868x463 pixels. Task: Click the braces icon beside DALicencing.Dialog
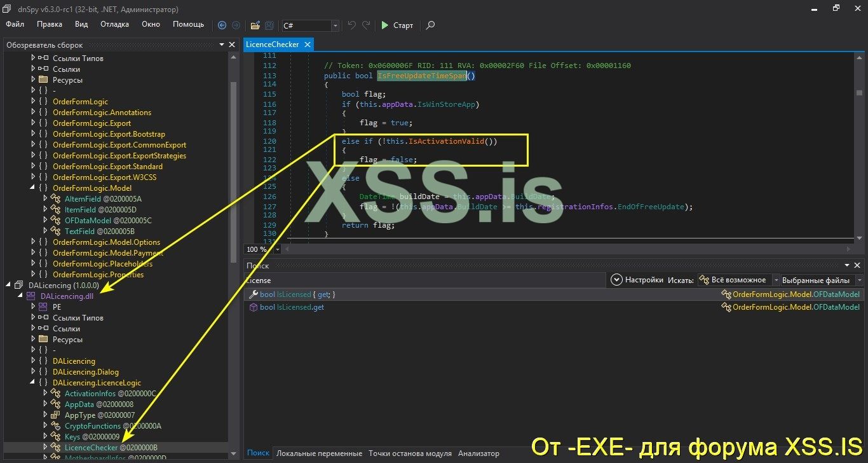pos(43,372)
